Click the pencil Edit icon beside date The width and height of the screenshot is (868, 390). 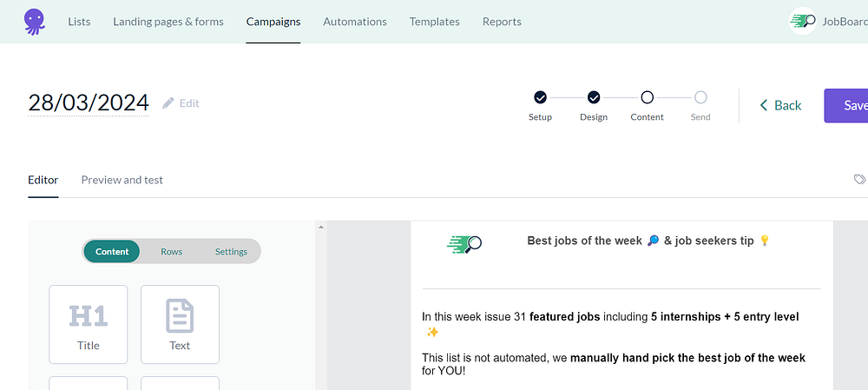pos(168,103)
